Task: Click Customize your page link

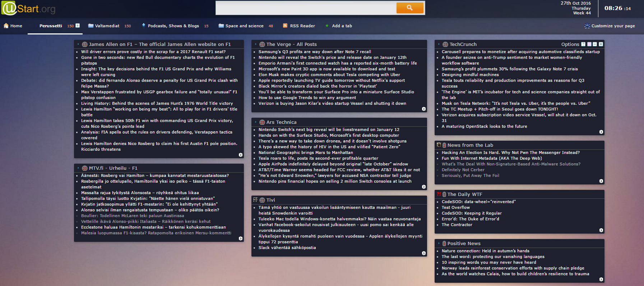Action: [613, 26]
